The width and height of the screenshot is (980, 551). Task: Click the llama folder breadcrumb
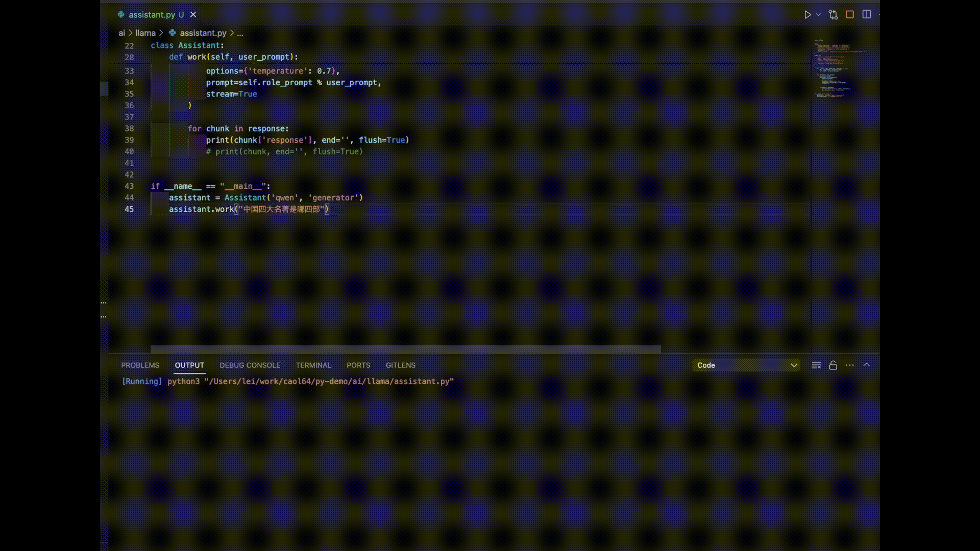click(x=145, y=33)
